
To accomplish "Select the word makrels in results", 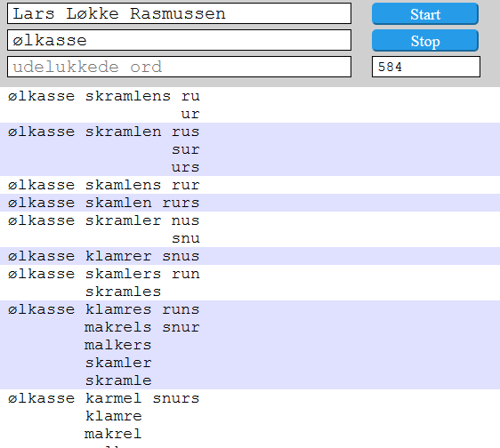I will point(117,328).
